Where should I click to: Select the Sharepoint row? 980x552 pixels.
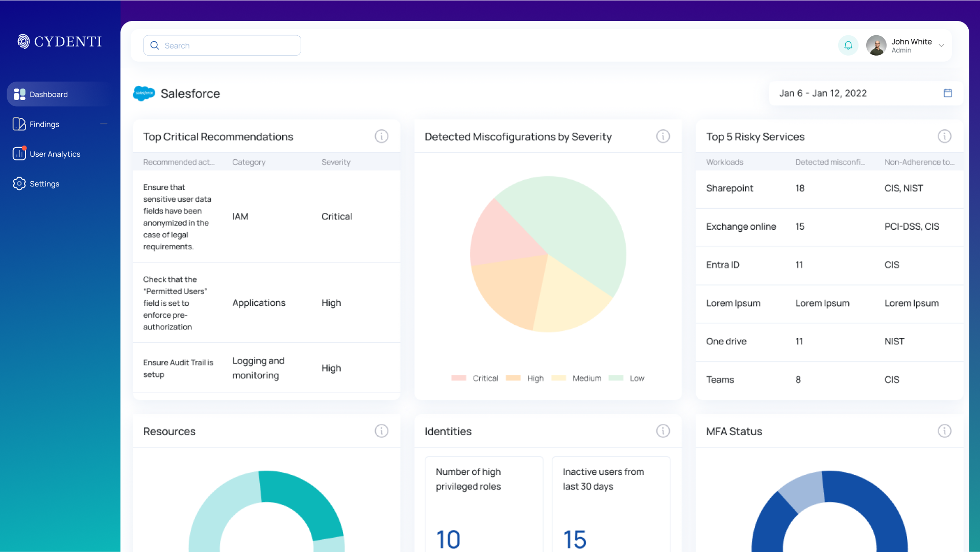[x=829, y=188]
